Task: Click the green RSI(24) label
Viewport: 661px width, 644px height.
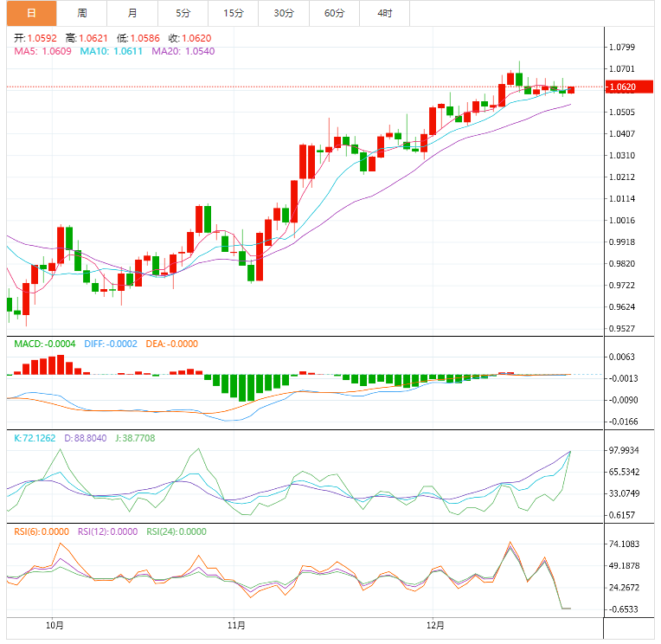Action: pyautogui.click(x=176, y=531)
